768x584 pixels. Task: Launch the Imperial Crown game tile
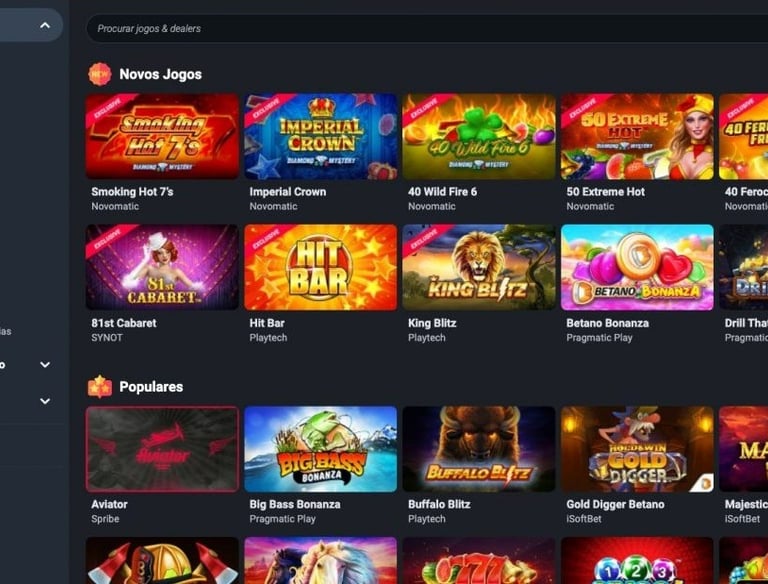point(321,136)
